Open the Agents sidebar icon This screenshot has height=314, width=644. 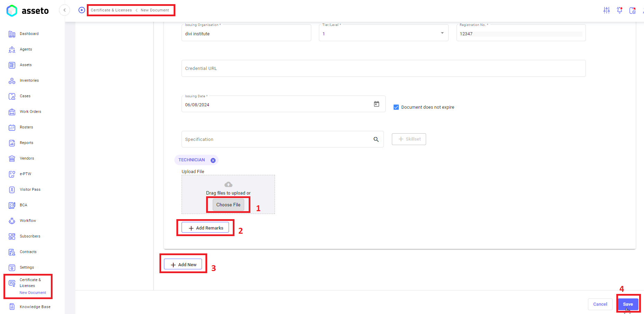pyautogui.click(x=12, y=50)
